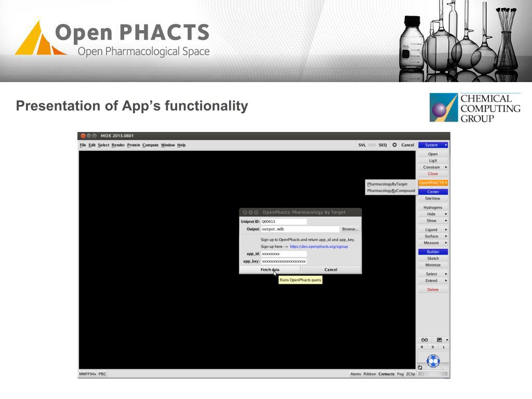This screenshot has height=399, width=532.
Task: Click the gear settings icon in MOE toolbar
Action: click(x=394, y=145)
